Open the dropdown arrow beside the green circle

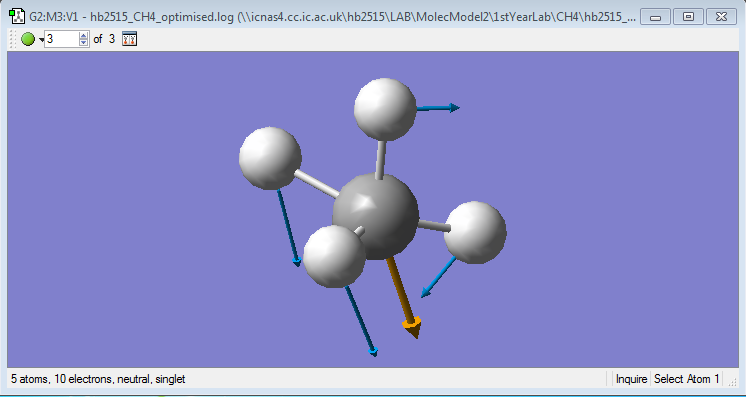coord(41,40)
